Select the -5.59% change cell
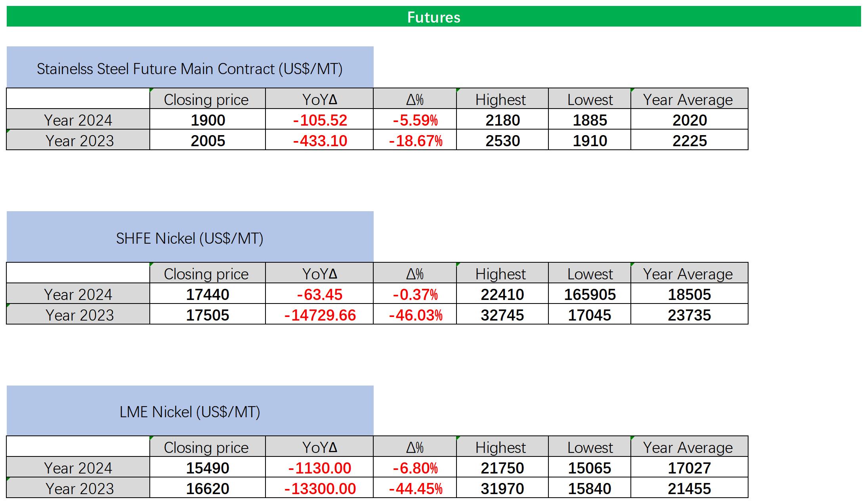Viewport: 867px width, 504px height. click(x=415, y=120)
